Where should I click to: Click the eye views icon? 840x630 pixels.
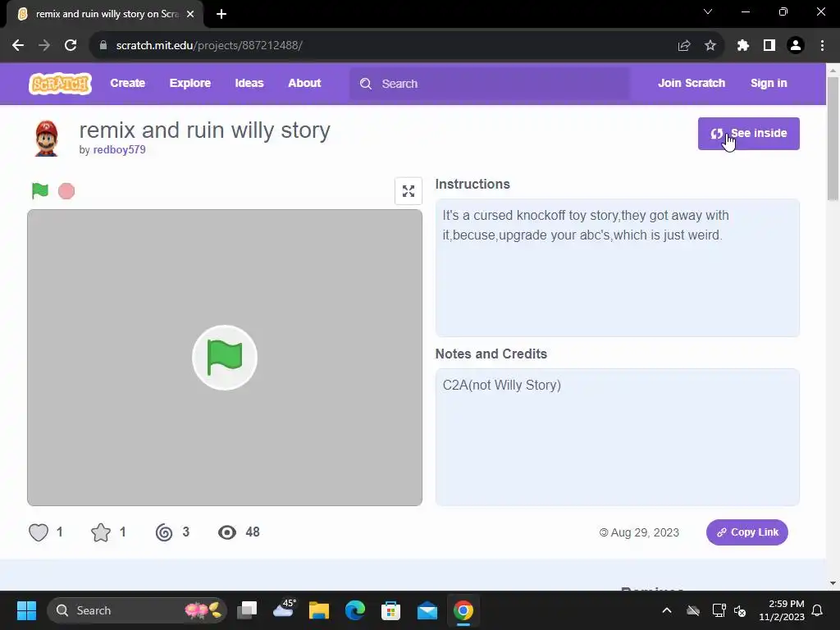coord(227,532)
